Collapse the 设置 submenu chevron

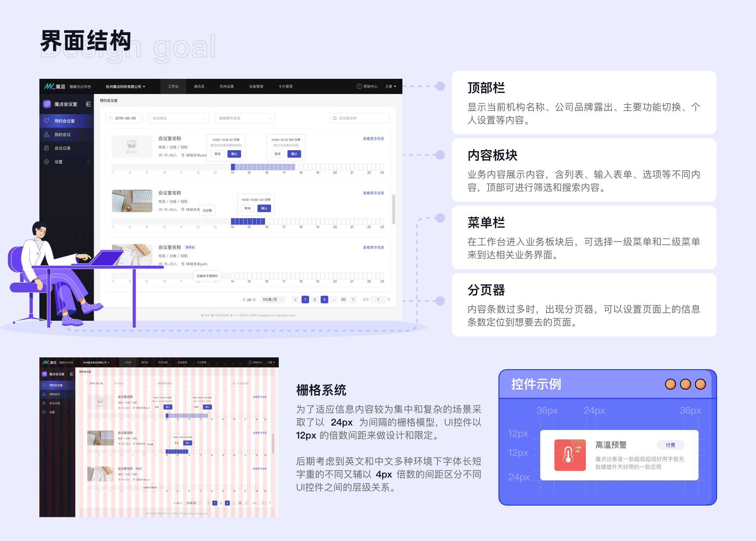pos(88,162)
